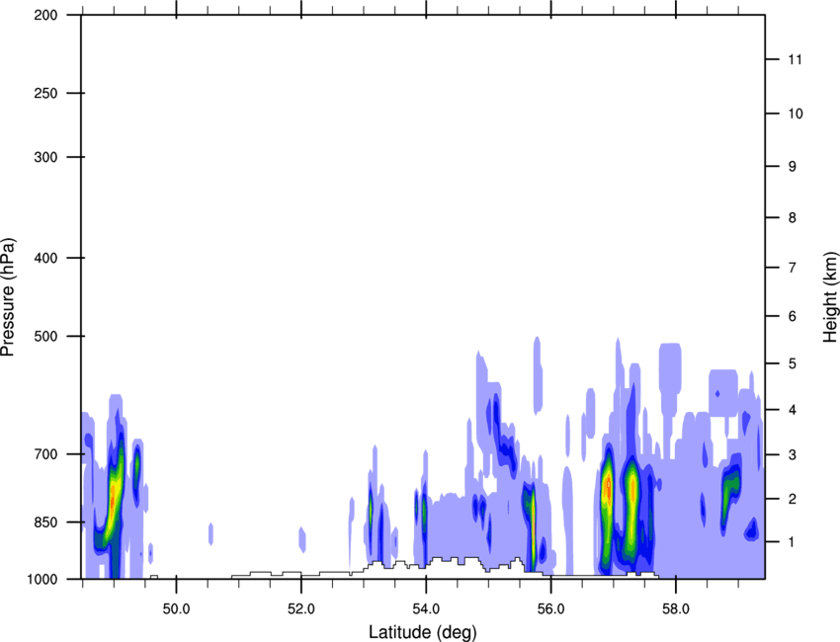Pick the 11 km height label
Image resolution: width=840 pixels, height=642 pixels.
(x=795, y=59)
